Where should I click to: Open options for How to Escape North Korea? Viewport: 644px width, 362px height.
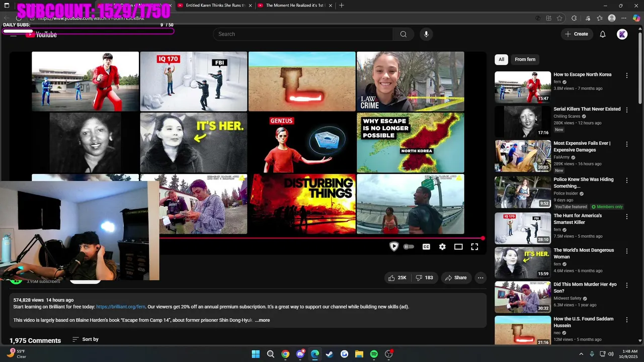coord(626,75)
